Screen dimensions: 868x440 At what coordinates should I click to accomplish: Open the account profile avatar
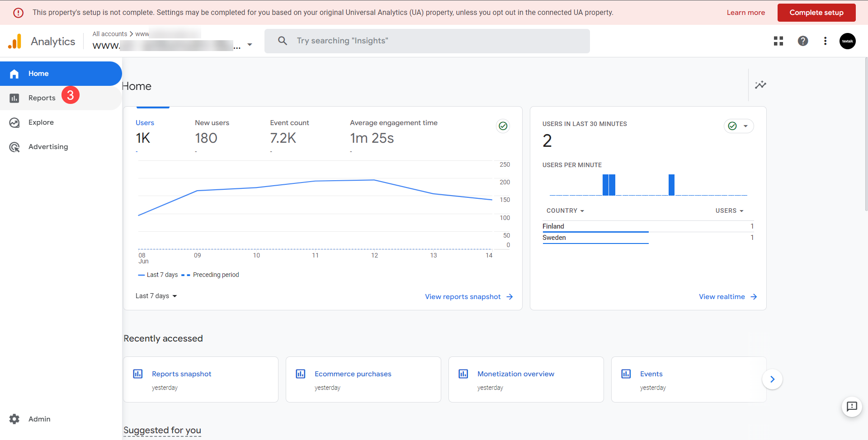[x=847, y=41]
